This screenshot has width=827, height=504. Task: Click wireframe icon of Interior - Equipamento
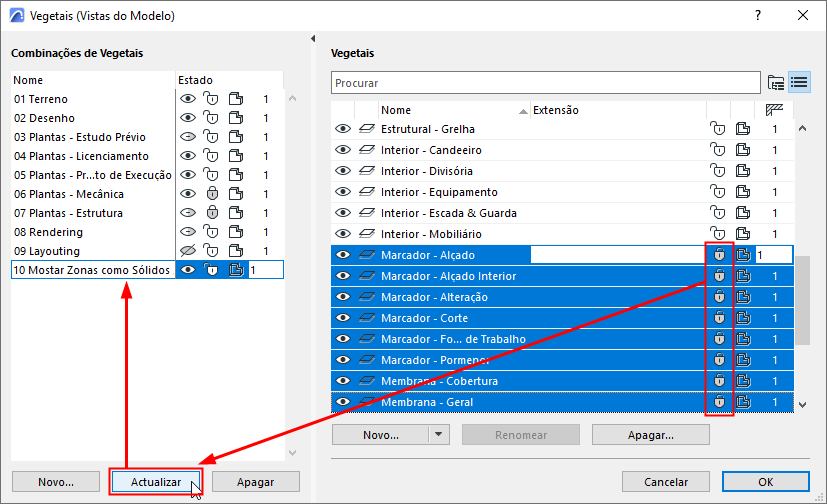coord(743,192)
